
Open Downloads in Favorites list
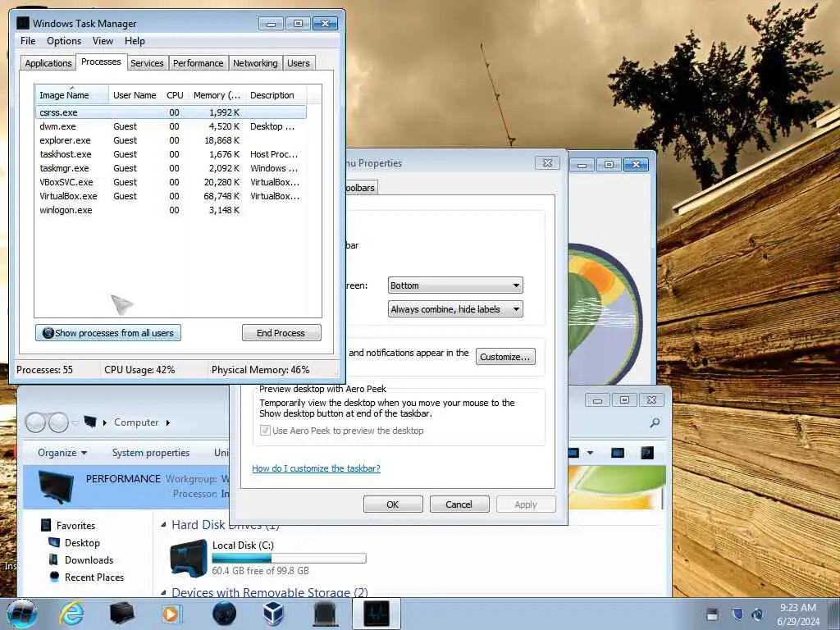89,559
